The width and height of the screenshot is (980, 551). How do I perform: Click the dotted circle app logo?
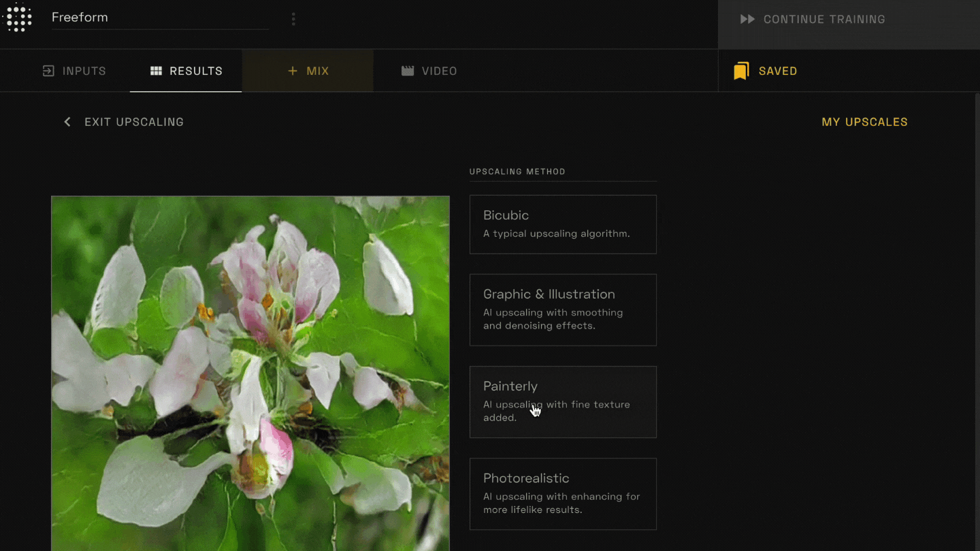coord(18,18)
